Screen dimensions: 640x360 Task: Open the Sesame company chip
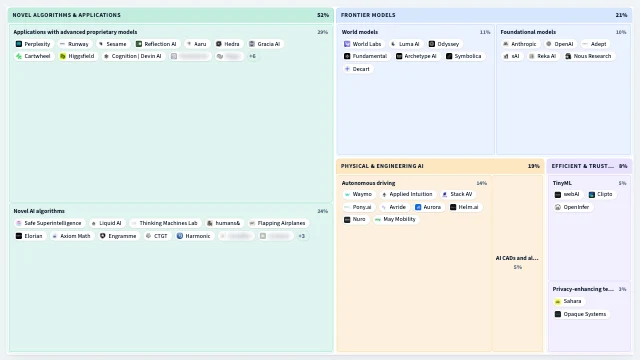coord(112,44)
